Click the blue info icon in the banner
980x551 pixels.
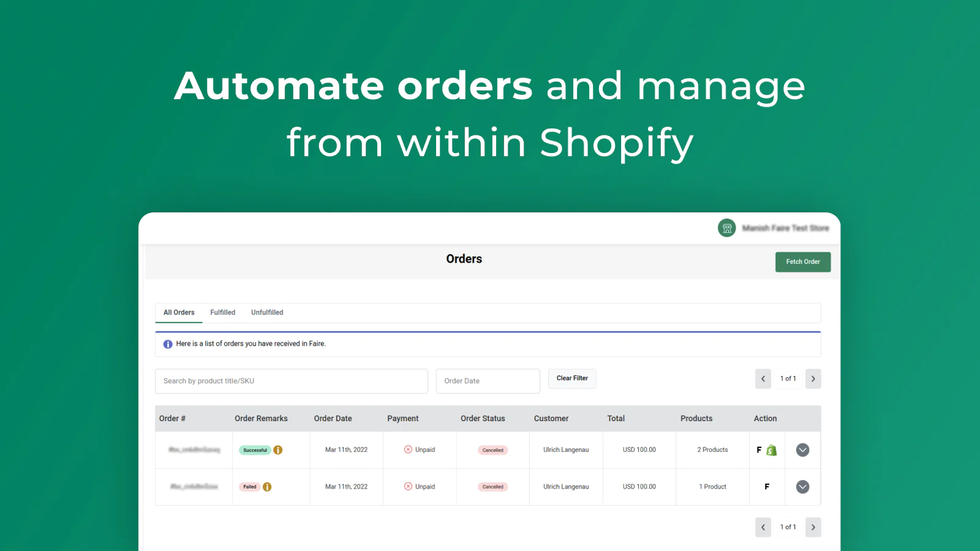tap(168, 344)
